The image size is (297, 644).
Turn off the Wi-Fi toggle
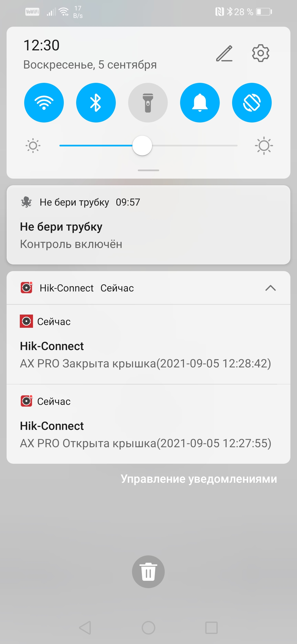pos(44,103)
